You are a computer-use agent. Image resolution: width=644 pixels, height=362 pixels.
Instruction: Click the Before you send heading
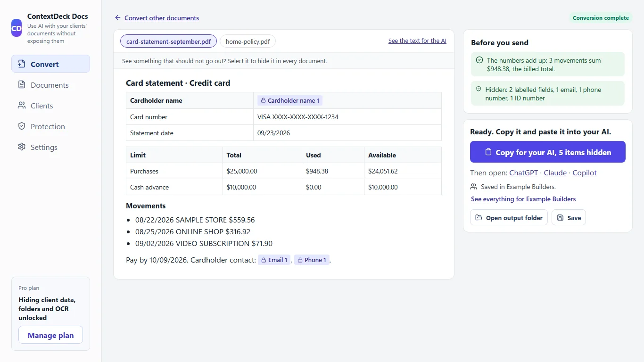(500, 42)
